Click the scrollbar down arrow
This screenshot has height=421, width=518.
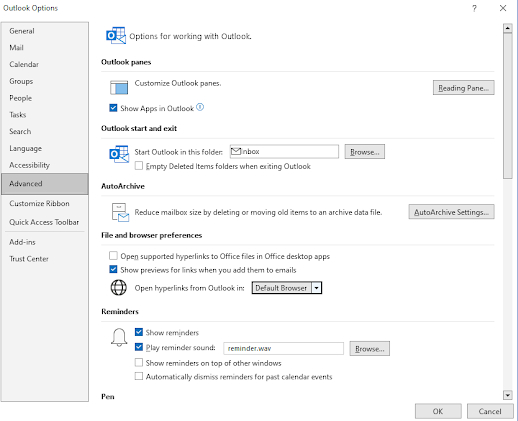507,395
